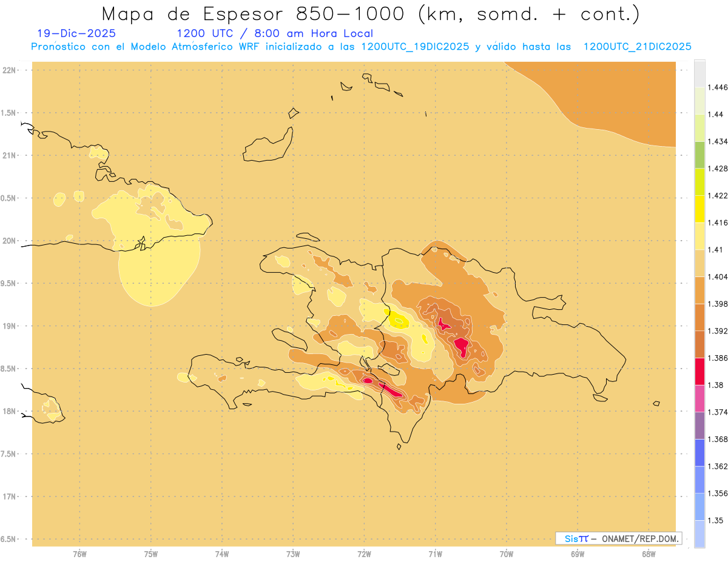Viewport: 728px width, 562px height.
Task: Select the red swatch between 1.38 and 1.386
Action: pos(699,371)
